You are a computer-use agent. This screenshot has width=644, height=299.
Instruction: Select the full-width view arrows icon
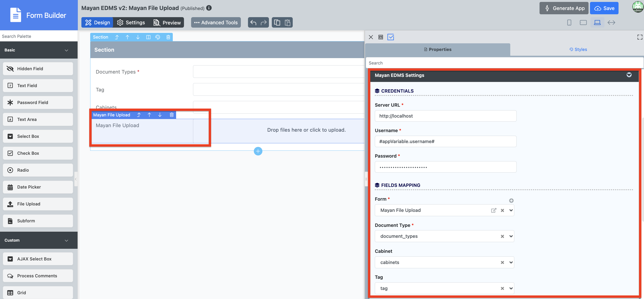click(x=611, y=23)
